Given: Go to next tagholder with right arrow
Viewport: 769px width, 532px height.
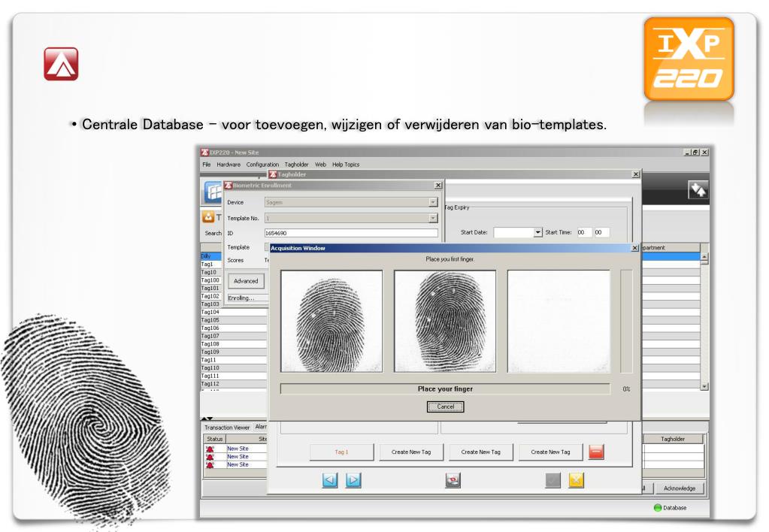Looking at the screenshot, I should coord(353,480).
